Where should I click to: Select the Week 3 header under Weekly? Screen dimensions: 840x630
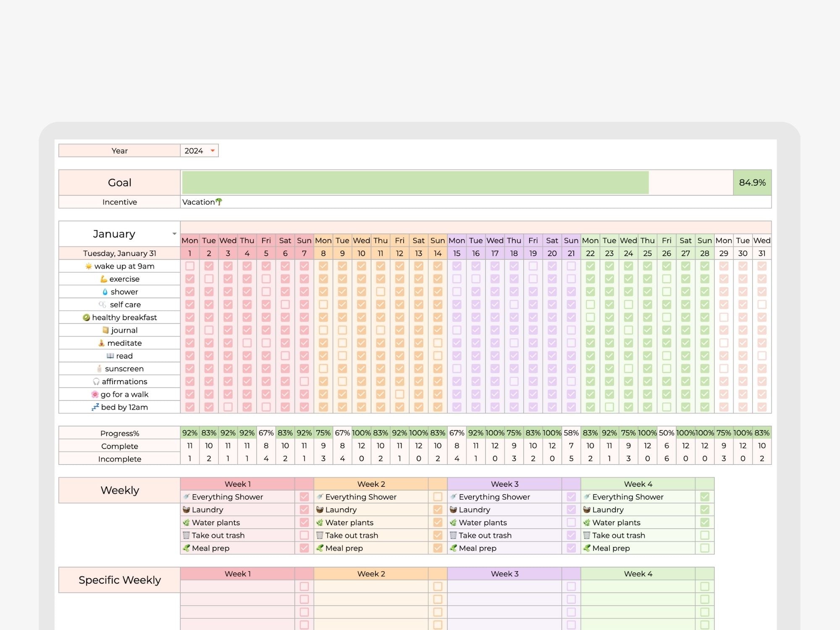click(504, 484)
